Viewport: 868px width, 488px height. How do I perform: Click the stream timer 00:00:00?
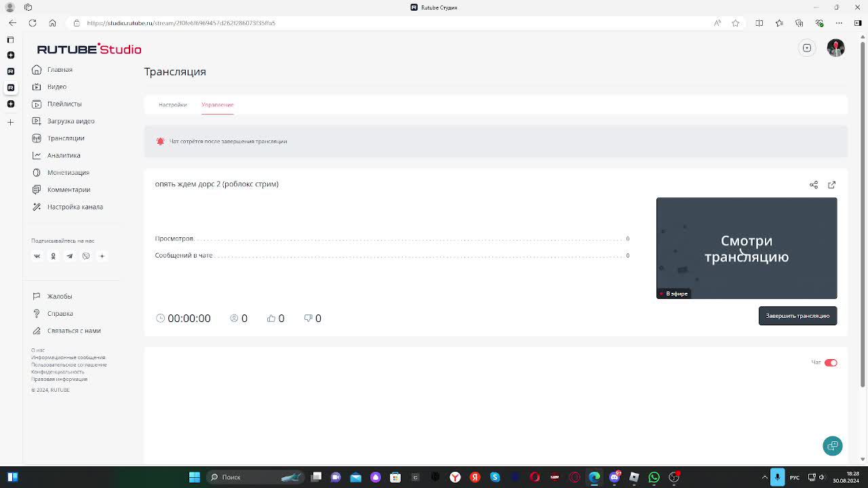pyautogui.click(x=189, y=318)
